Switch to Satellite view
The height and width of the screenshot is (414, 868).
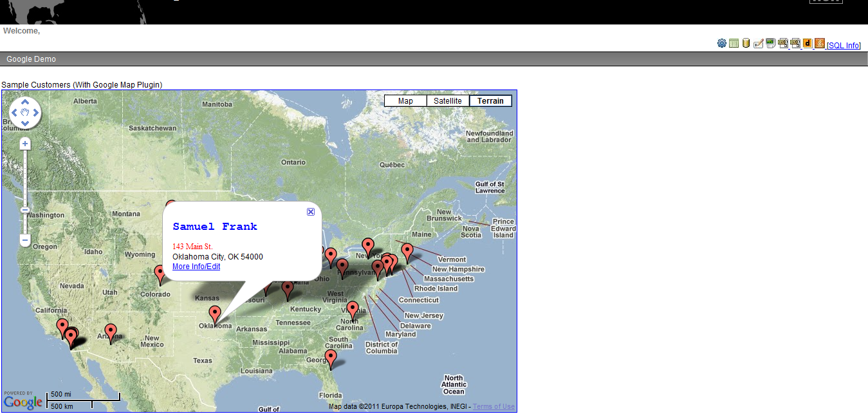coord(447,100)
